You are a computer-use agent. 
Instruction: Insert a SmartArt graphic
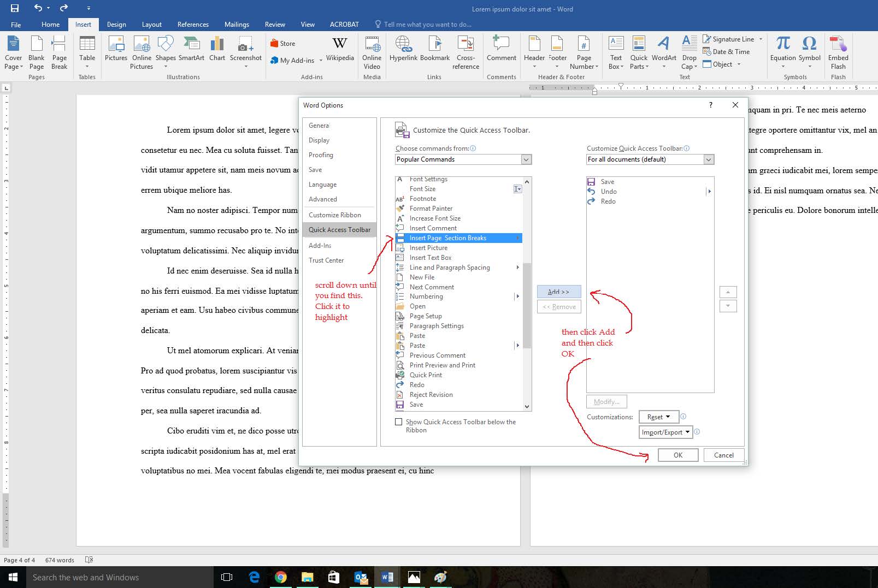pos(191,49)
